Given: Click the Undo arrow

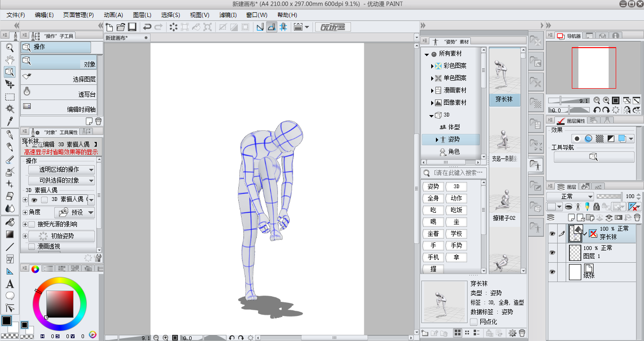Looking at the screenshot, I should [x=147, y=27].
